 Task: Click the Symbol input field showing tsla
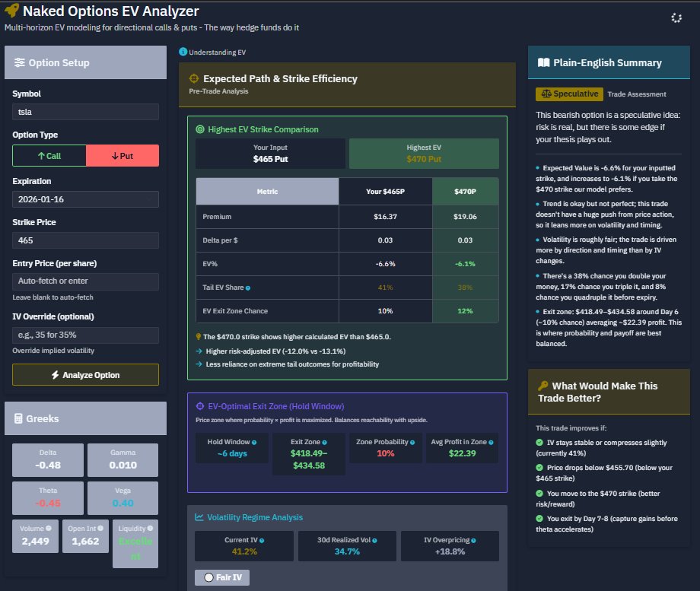point(85,111)
